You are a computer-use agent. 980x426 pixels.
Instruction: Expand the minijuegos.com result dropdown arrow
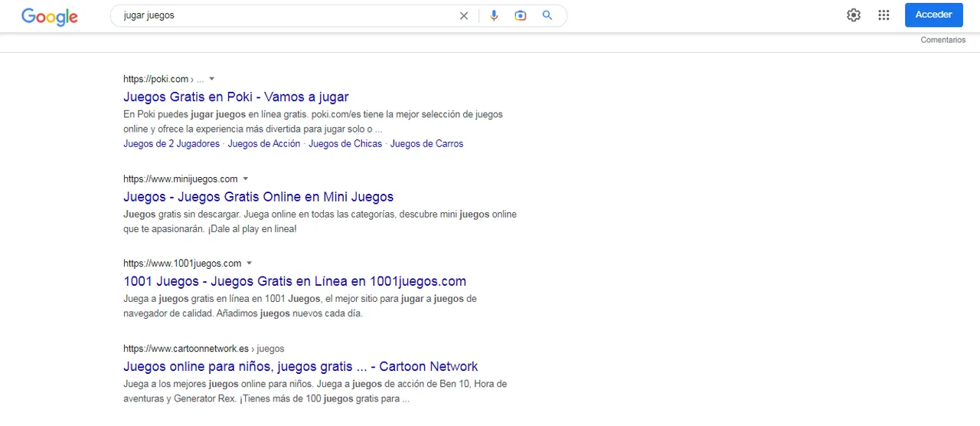[246, 179]
